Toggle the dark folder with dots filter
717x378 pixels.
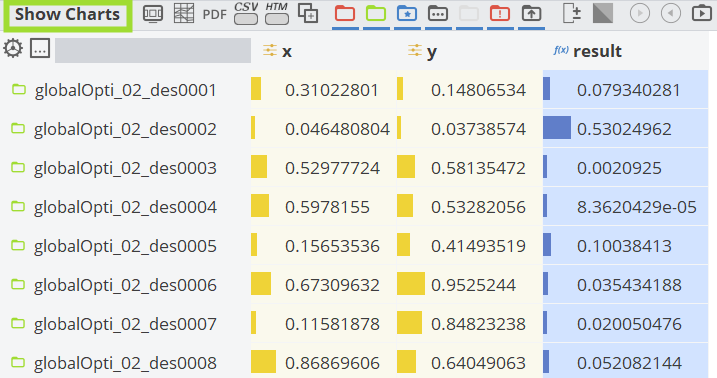coord(438,14)
